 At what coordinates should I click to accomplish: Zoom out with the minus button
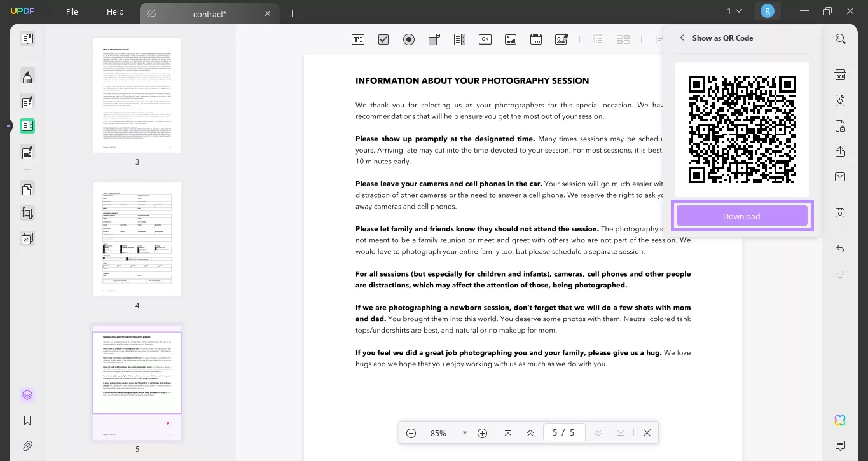[x=411, y=433]
